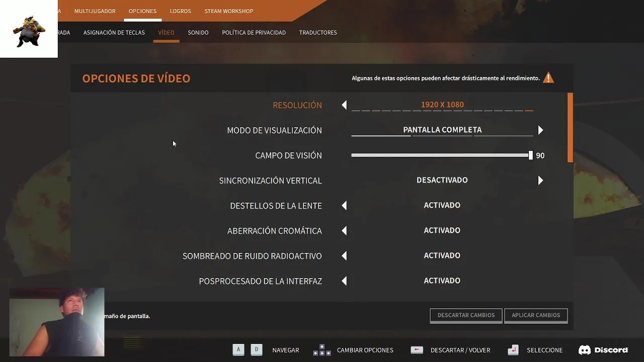644x362 pixels.
Task: Click the Navegar hint label
Action: (285, 350)
